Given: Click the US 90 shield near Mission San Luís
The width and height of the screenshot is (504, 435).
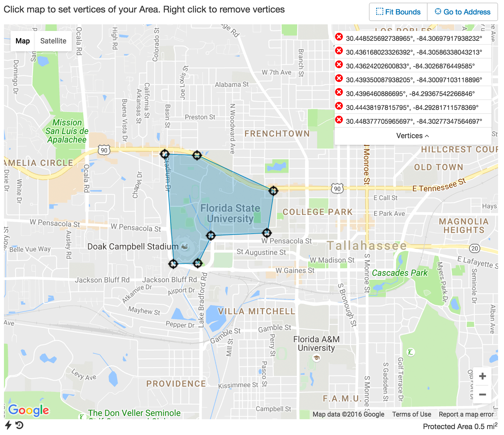Looking at the screenshot, I should tap(104, 150).
